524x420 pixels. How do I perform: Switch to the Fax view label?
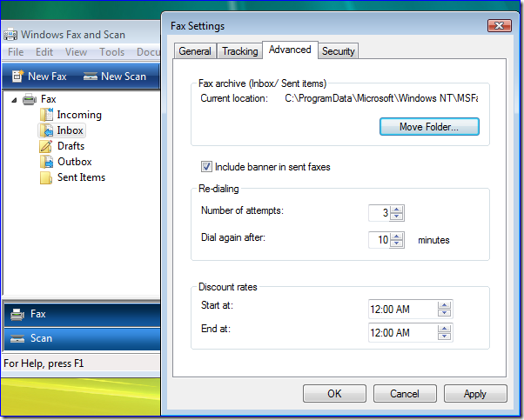38,314
